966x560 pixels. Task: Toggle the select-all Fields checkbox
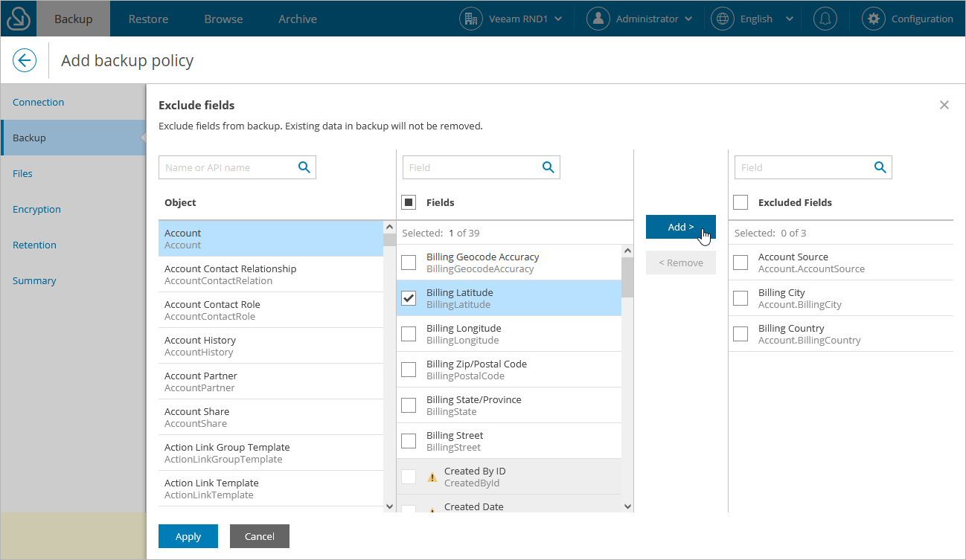(x=408, y=202)
